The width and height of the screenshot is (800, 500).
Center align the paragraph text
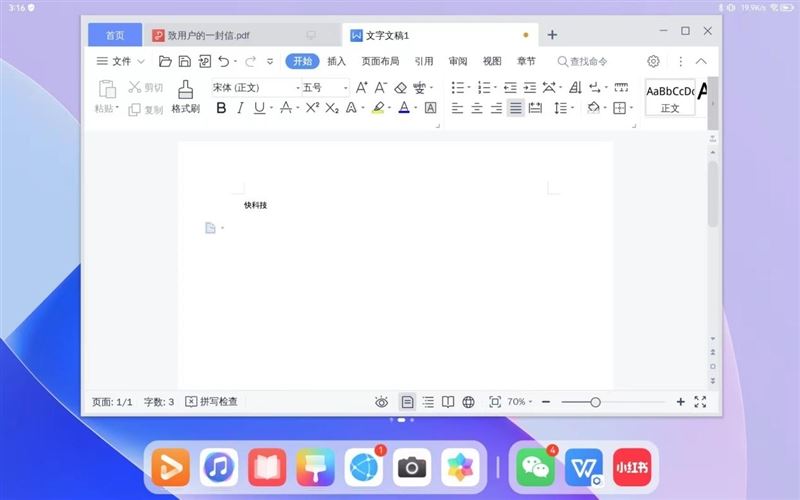(x=477, y=108)
